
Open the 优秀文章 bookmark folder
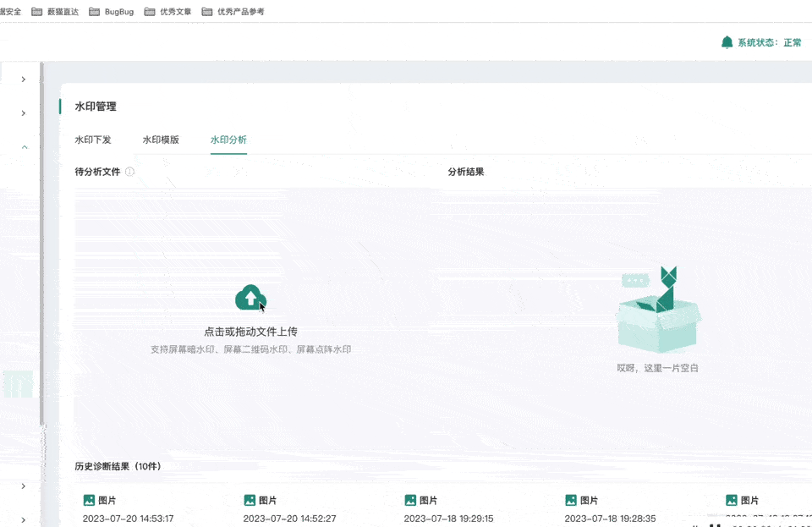coord(167,12)
